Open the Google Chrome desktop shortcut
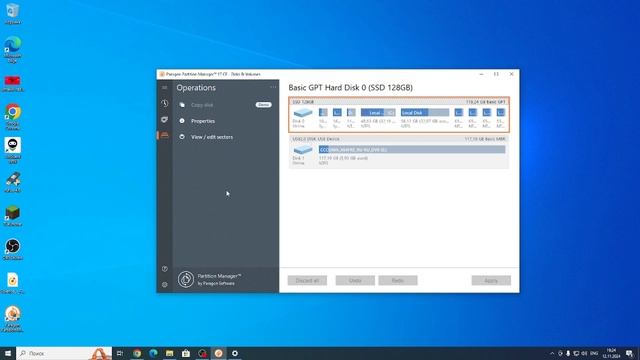Viewport: 640px width, 360px height. (13, 116)
